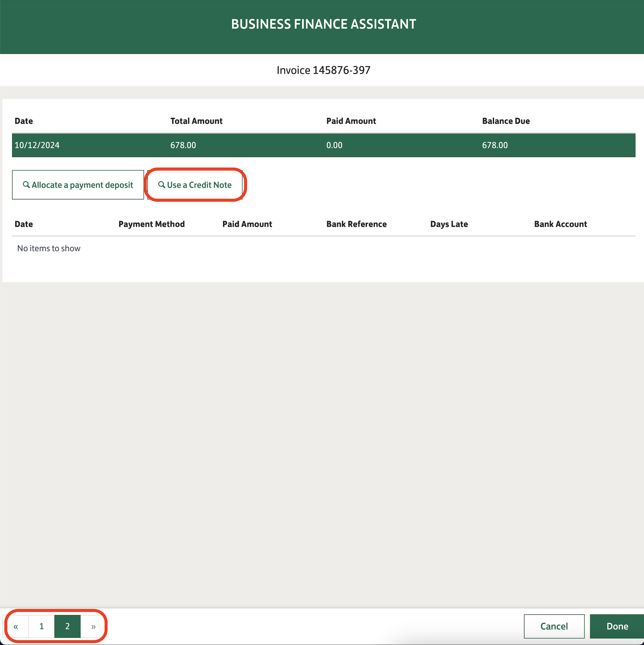Click the Payment Method column header
Screen dimensions: 644x645
pyautogui.click(x=151, y=224)
